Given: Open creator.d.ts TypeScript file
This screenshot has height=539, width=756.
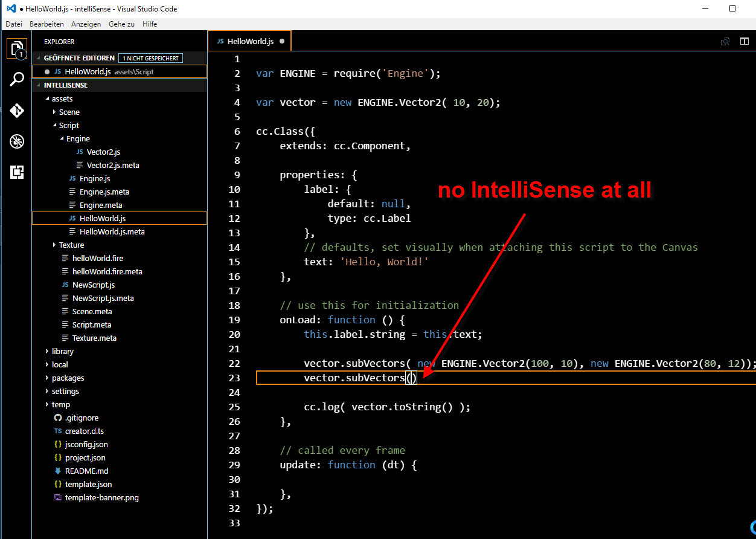Looking at the screenshot, I should tap(85, 431).
